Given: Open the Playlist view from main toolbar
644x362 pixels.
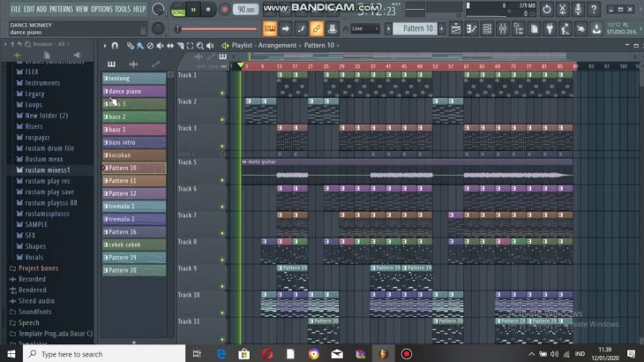Looking at the screenshot, I should pyautogui.click(x=456, y=29).
